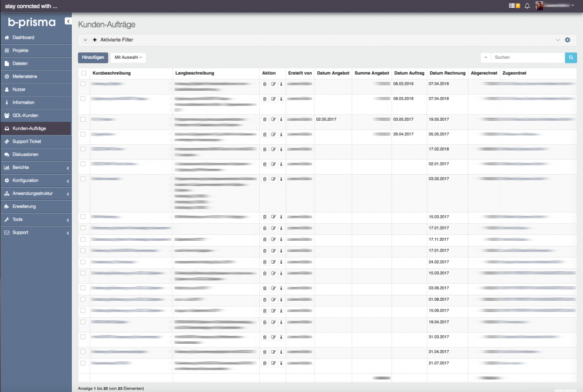Open the 'Mit Auswahl' dropdown
This screenshot has height=392, width=583.
[x=128, y=58]
